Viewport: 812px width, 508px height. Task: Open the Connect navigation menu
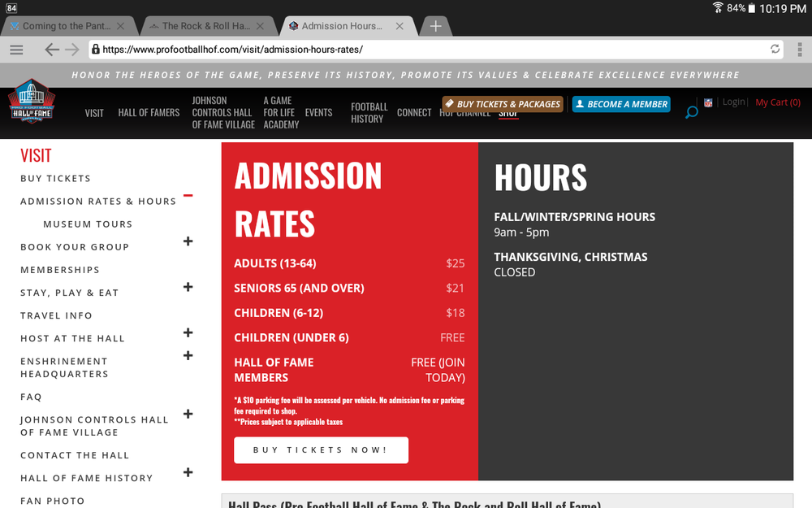coord(414,112)
